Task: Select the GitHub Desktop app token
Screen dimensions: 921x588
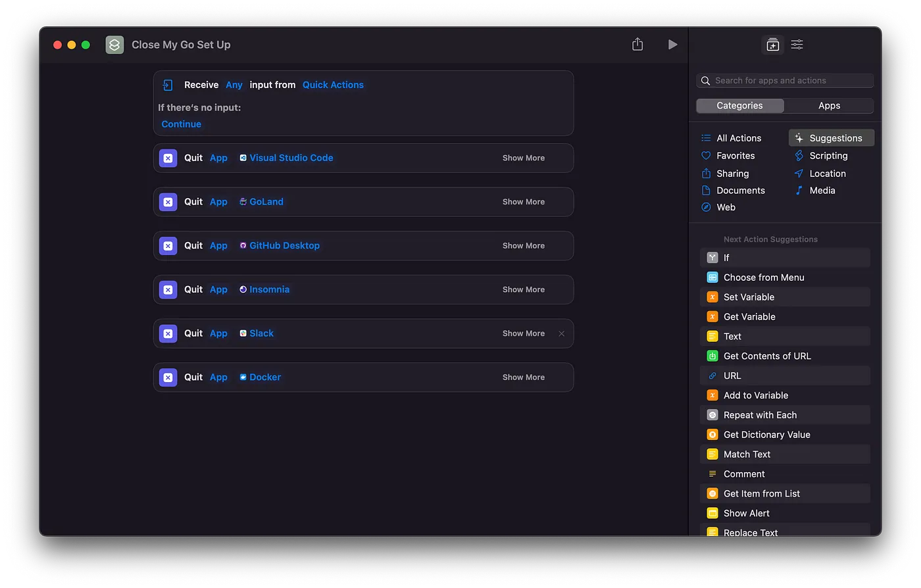Action: click(280, 246)
